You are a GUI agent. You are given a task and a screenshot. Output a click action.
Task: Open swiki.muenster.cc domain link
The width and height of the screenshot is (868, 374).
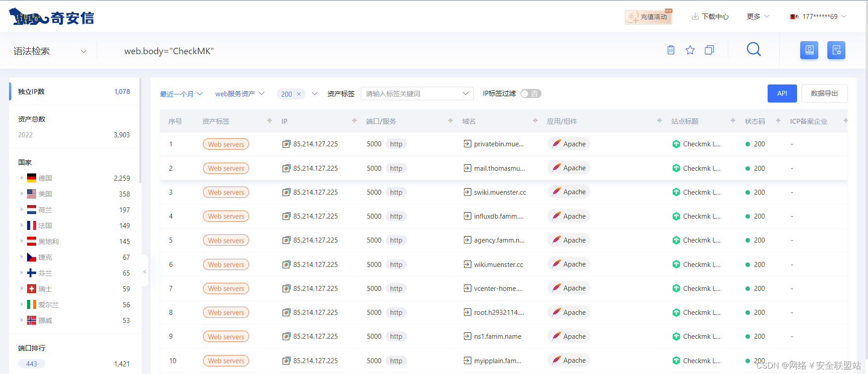point(500,192)
